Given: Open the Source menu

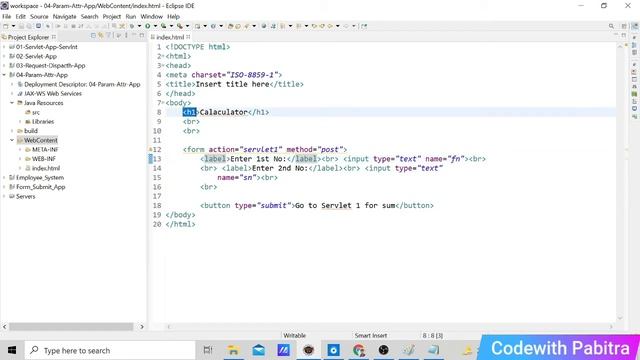Looking at the screenshot, I should tap(39, 16).
